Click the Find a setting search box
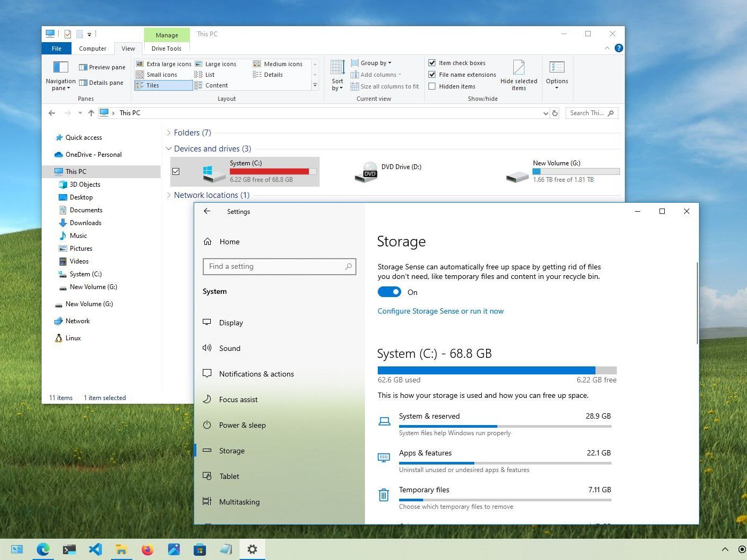Image resolution: width=747 pixels, height=560 pixels. tap(279, 267)
